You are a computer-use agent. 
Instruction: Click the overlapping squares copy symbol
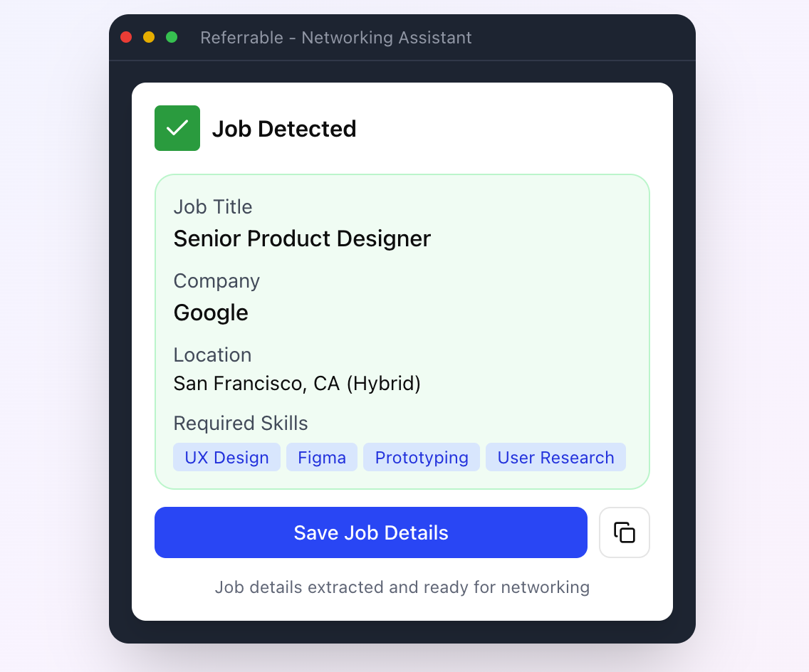click(625, 532)
